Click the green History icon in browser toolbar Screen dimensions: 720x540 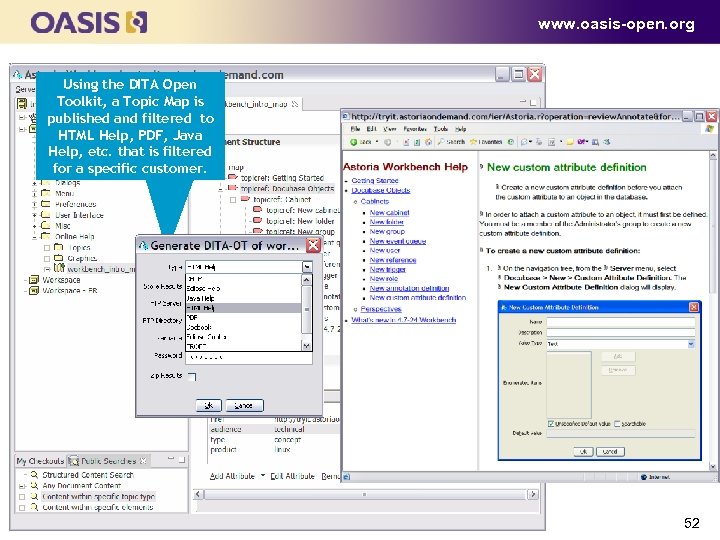click(511, 142)
